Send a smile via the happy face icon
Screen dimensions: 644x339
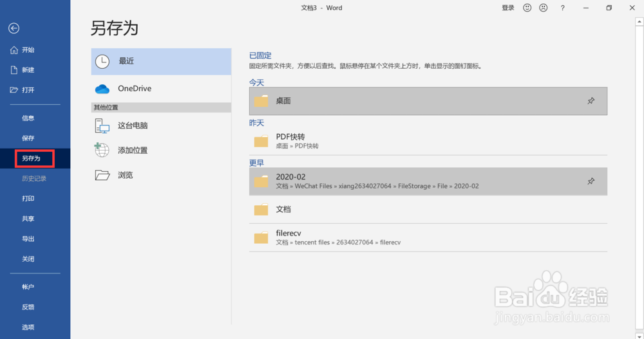point(527,8)
